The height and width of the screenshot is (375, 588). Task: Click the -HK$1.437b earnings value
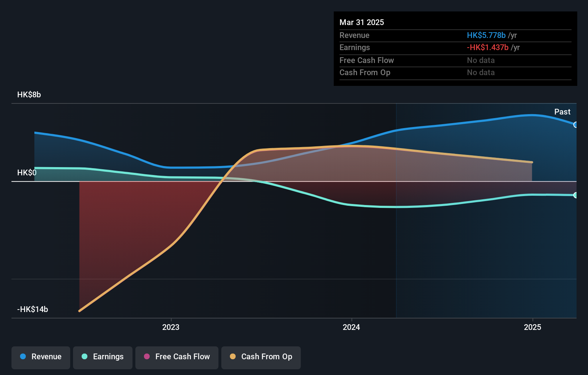488,47
